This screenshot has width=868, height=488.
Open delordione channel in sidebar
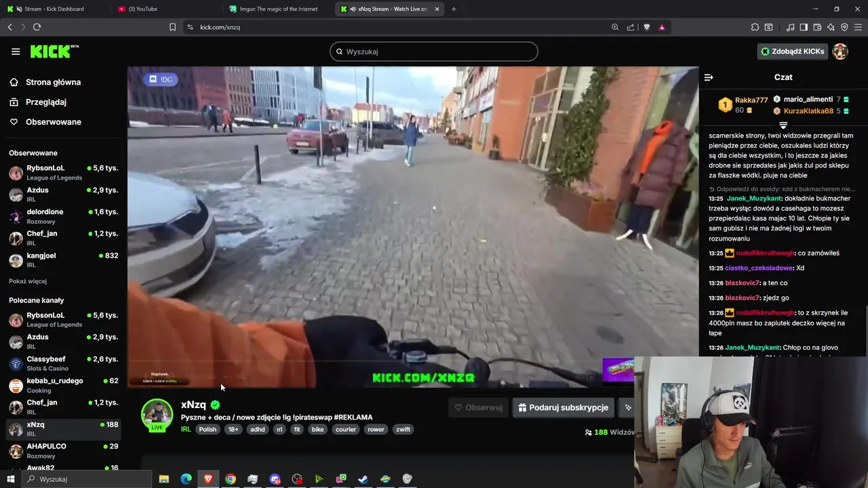click(64, 216)
